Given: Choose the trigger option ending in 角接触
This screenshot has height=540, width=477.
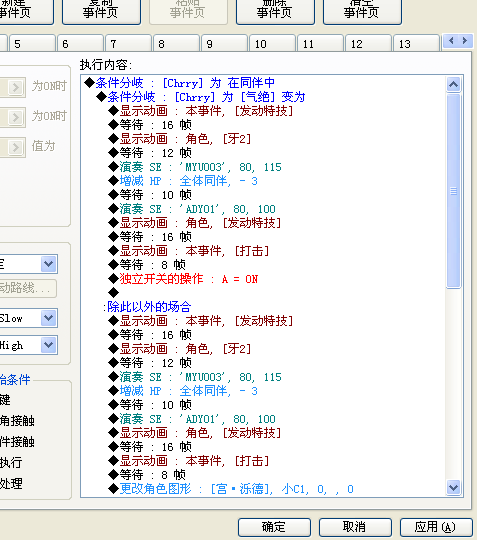Looking at the screenshot, I should pyautogui.click(x=17, y=421).
